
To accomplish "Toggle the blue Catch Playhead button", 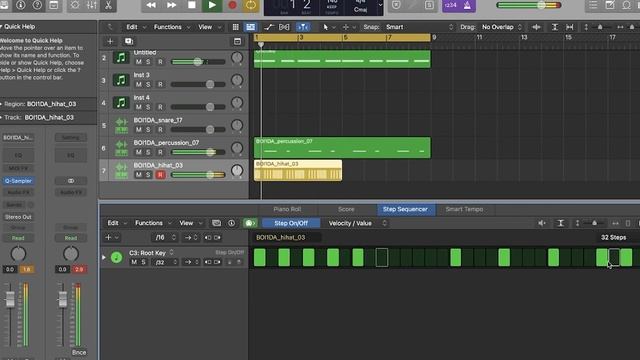I will click(303, 27).
